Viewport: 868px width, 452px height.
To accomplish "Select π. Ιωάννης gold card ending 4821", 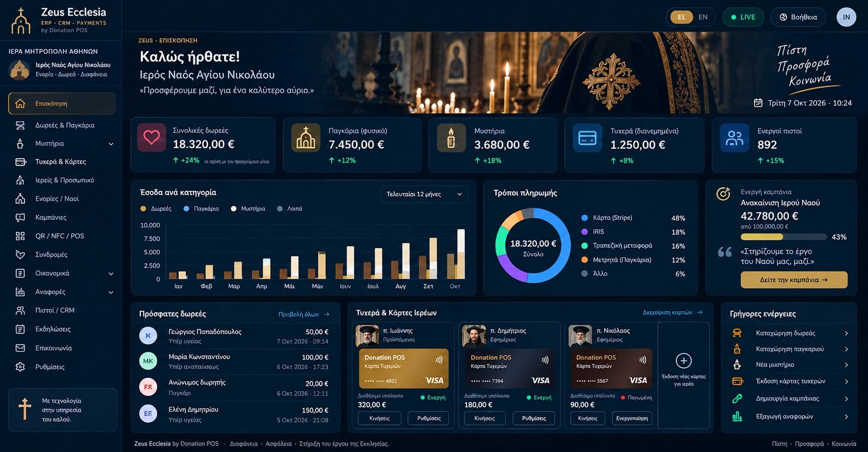I will (x=404, y=369).
